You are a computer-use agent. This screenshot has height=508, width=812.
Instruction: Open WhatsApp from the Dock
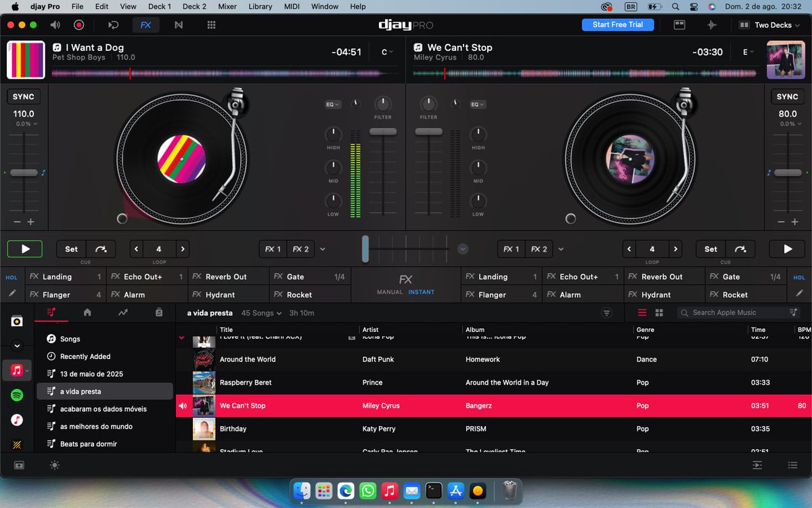(367, 490)
